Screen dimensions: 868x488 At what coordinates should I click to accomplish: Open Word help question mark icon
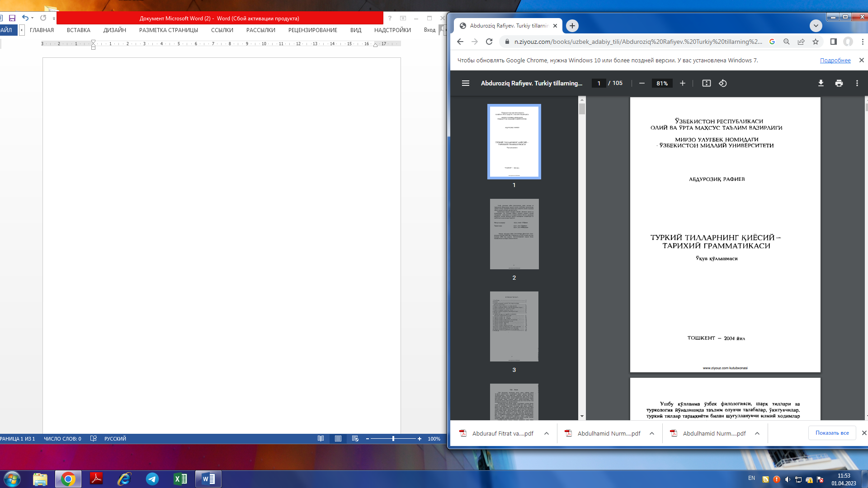[x=390, y=18]
